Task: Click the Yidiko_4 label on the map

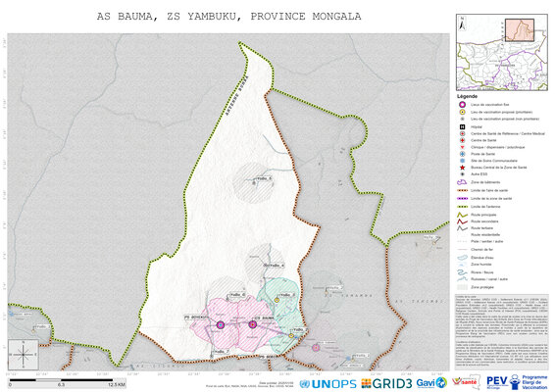Action: click(x=276, y=265)
